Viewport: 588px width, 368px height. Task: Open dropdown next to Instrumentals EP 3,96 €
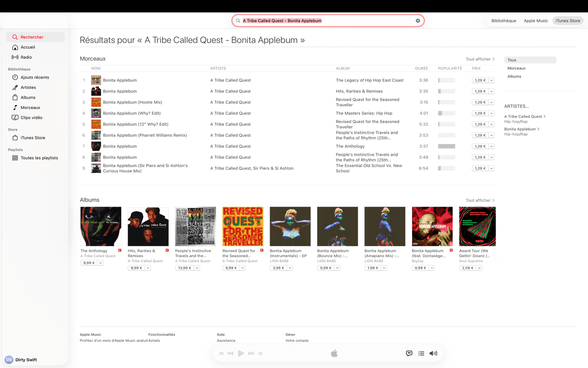pos(290,268)
